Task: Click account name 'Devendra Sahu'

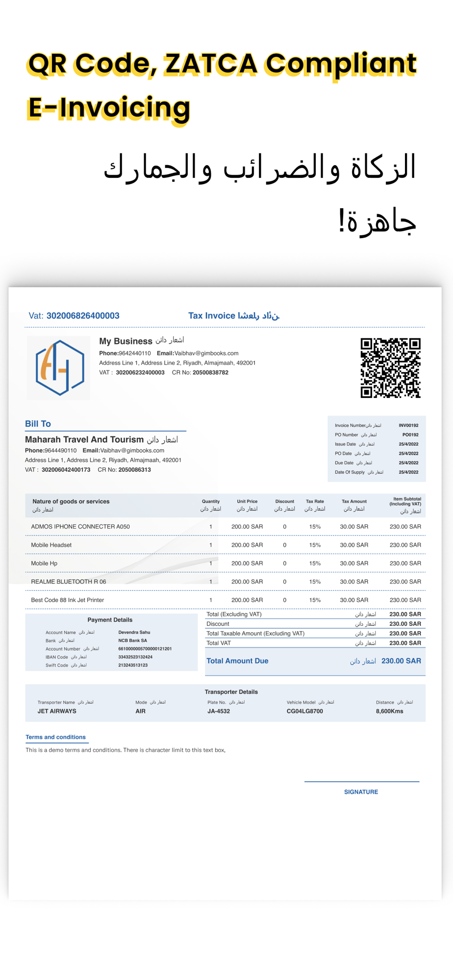Action: point(134,632)
